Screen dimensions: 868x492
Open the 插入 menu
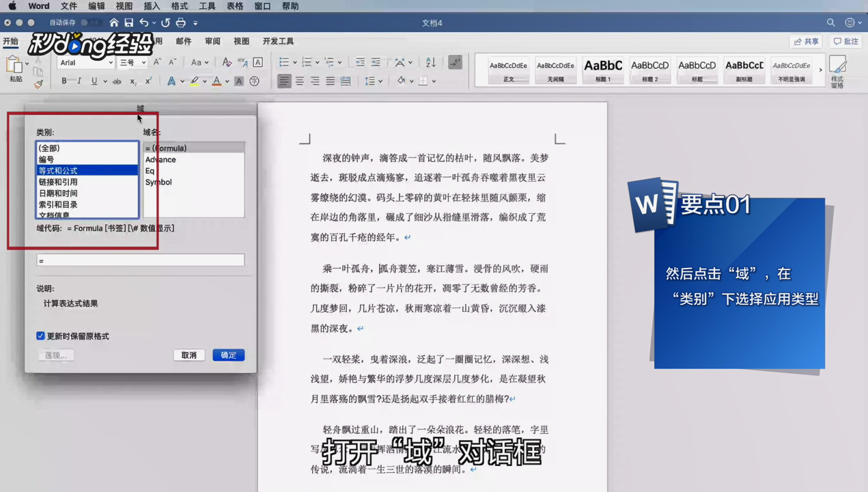coord(152,6)
